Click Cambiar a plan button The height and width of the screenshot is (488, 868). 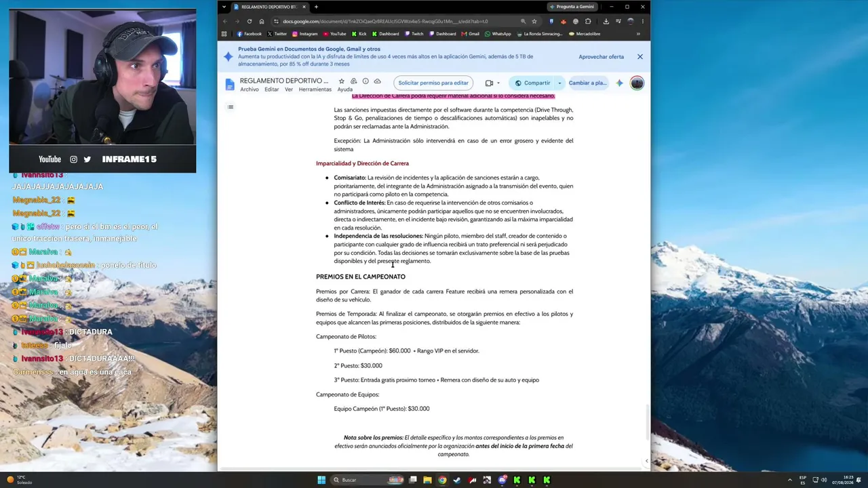(587, 83)
